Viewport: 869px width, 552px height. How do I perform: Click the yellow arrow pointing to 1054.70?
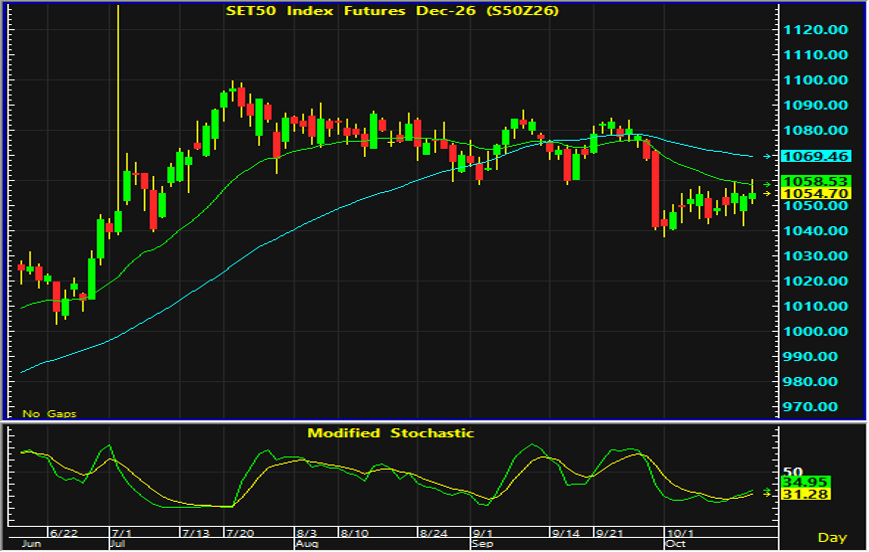[768, 193]
